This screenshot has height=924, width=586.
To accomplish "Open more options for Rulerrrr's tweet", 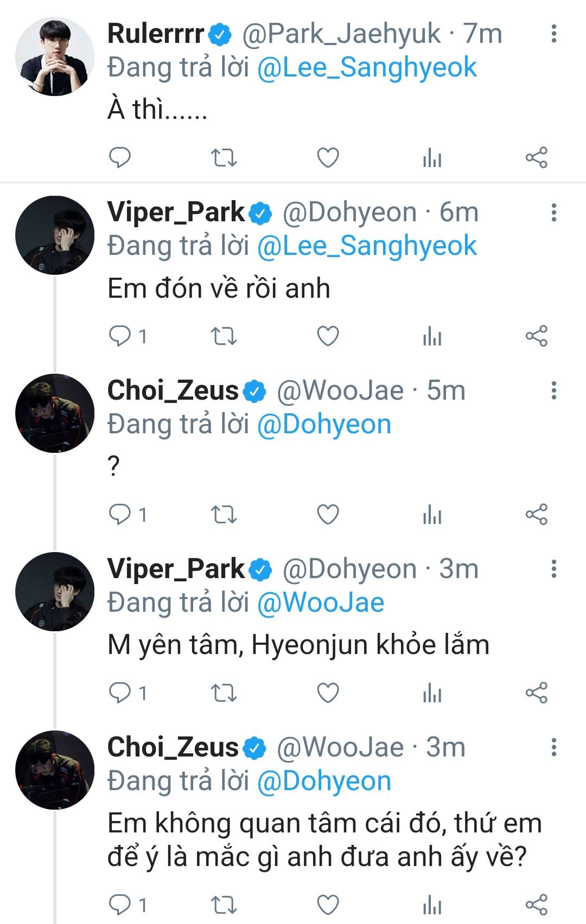I will pyautogui.click(x=553, y=34).
